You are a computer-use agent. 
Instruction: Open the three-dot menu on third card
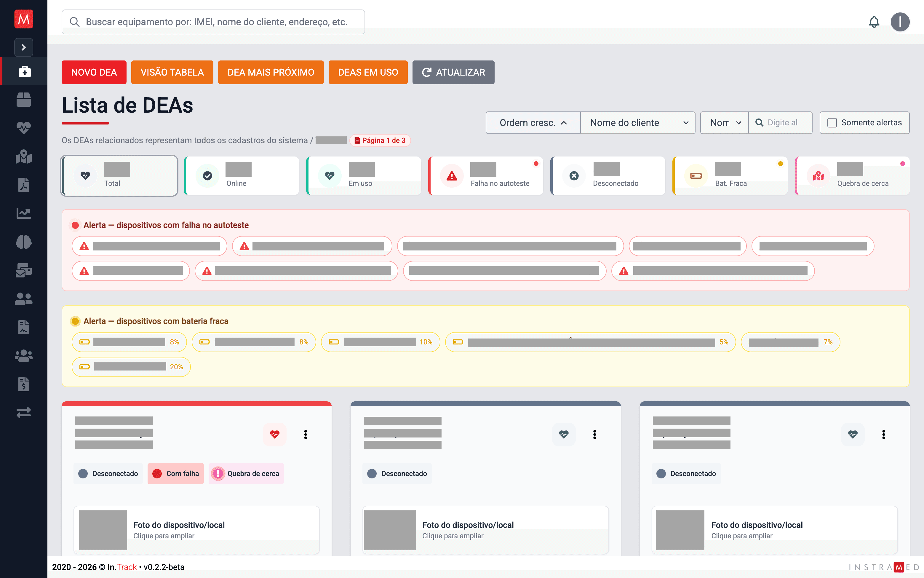883,434
